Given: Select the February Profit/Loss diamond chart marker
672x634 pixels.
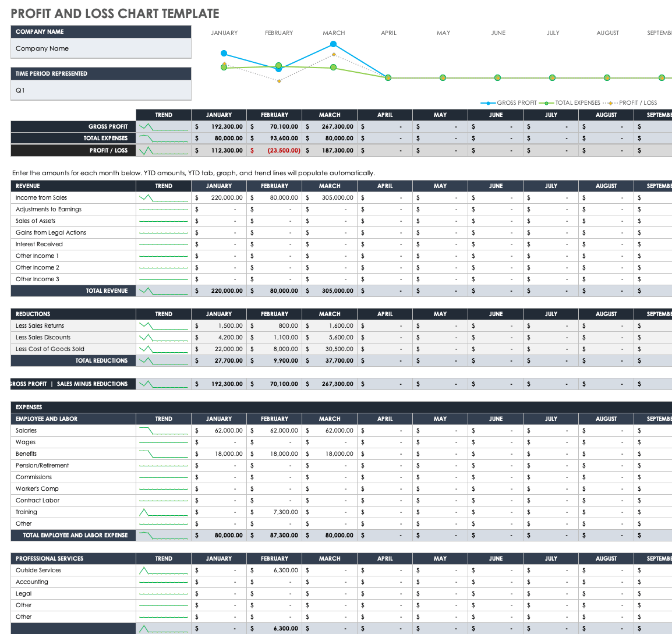Looking at the screenshot, I should pyautogui.click(x=279, y=81).
